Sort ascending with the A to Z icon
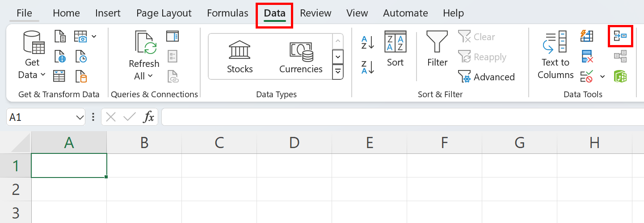This screenshot has height=223, width=644. coord(367,43)
